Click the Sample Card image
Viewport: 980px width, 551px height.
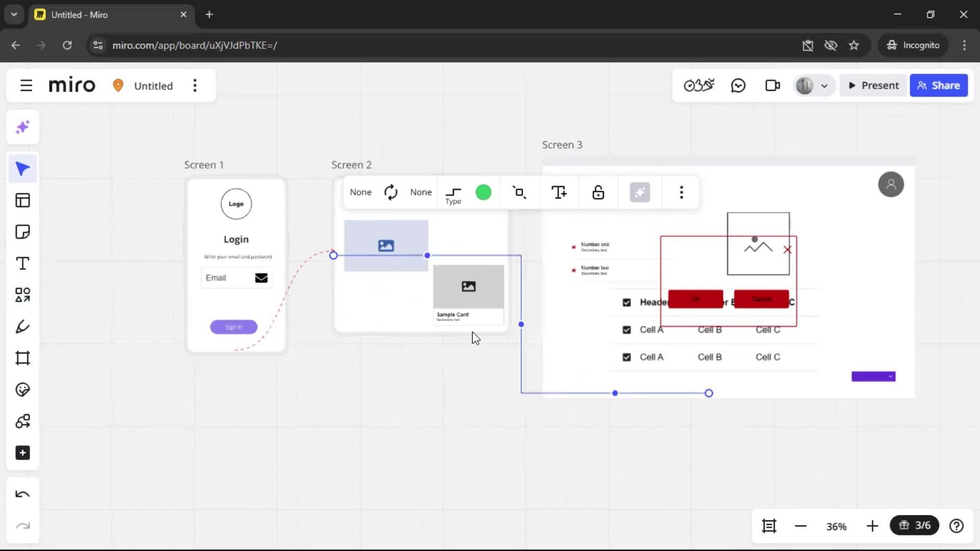click(x=469, y=287)
